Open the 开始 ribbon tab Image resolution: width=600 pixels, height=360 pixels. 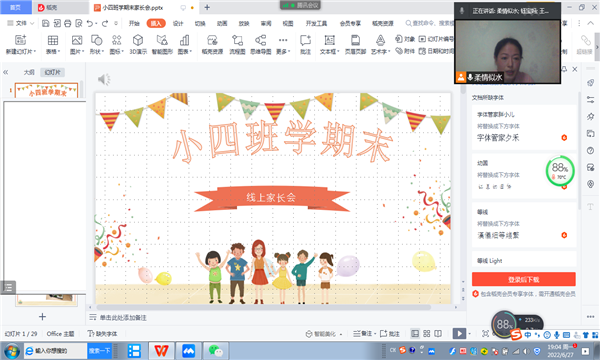click(134, 23)
